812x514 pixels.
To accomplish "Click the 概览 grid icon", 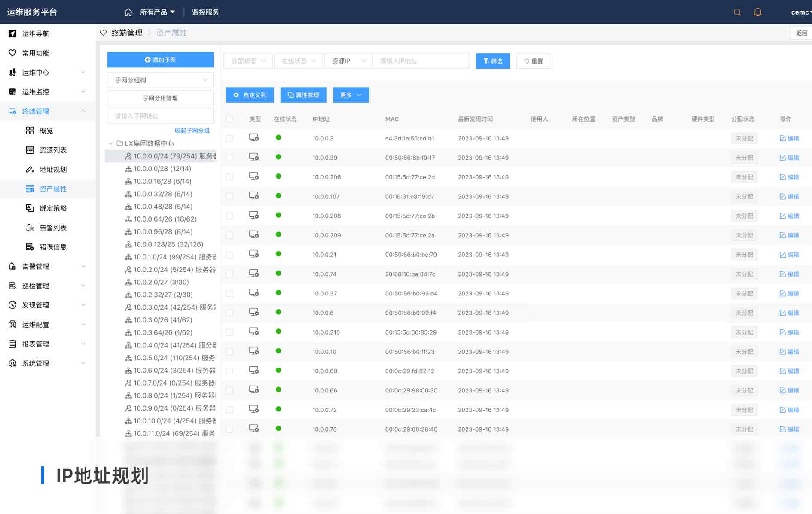I will click(30, 131).
